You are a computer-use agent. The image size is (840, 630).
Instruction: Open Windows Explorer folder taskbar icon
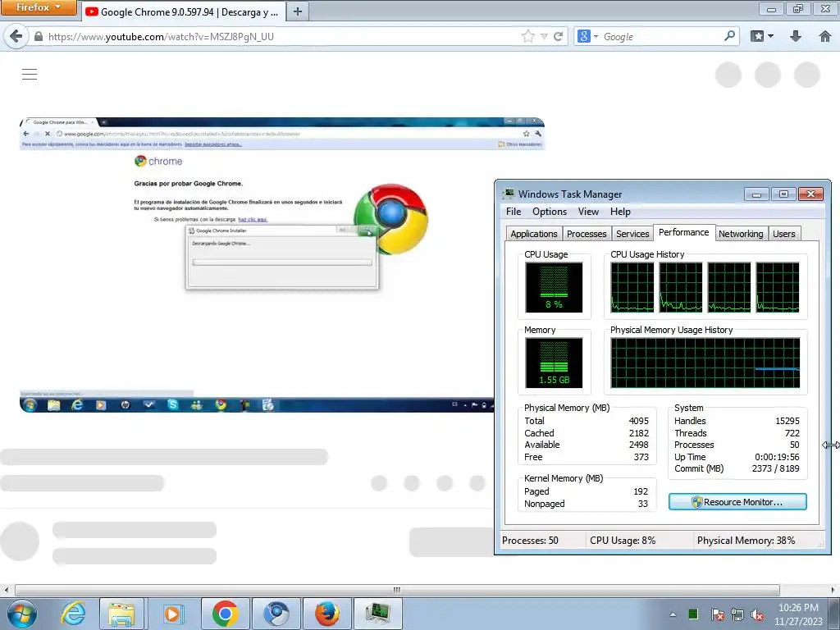tap(121, 614)
